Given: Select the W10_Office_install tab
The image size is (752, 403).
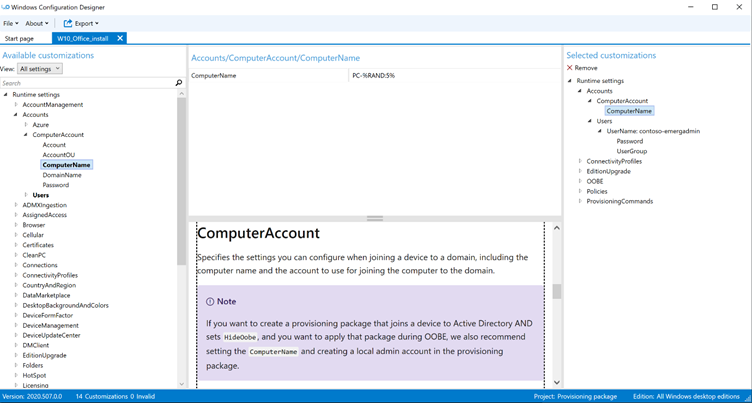Looking at the screenshot, I should point(82,38).
